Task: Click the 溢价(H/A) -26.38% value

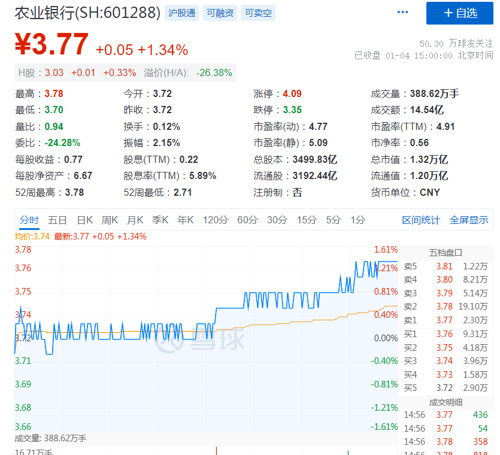Action: click(214, 73)
